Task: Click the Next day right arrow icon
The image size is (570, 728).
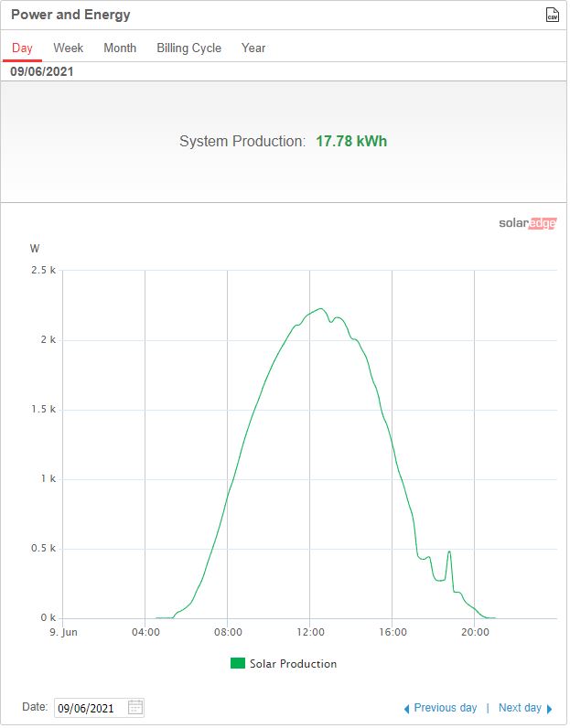Action: pyautogui.click(x=552, y=711)
